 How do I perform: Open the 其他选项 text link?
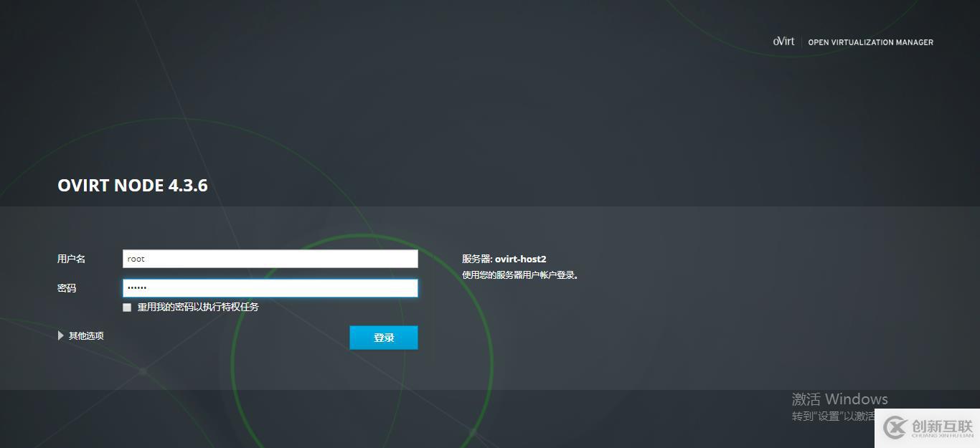[x=86, y=335]
